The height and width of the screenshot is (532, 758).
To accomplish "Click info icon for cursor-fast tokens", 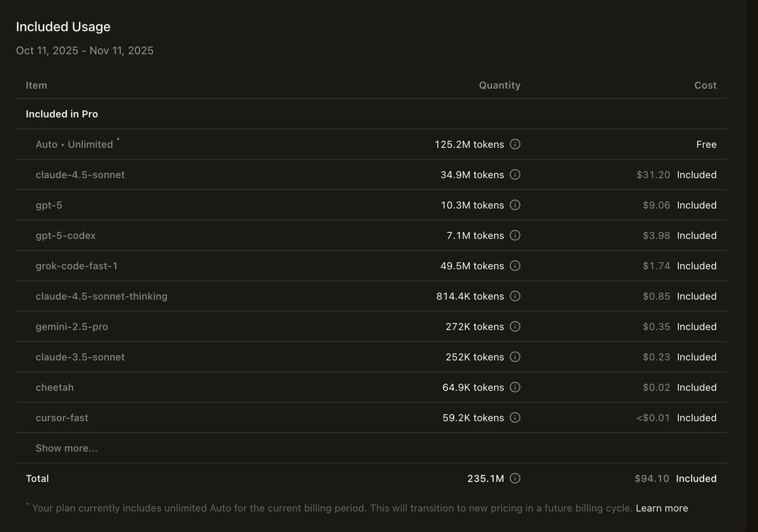I will (x=515, y=417).
